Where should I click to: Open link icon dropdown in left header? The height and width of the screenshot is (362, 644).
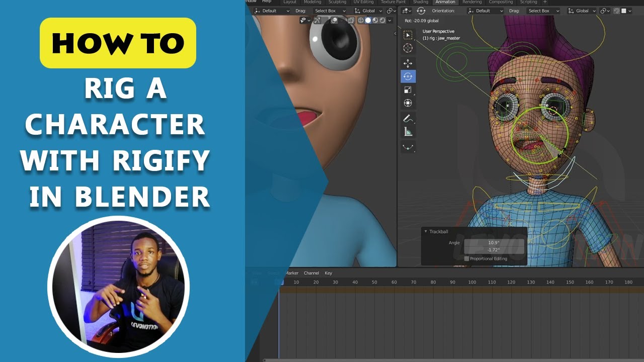(391, 11)
